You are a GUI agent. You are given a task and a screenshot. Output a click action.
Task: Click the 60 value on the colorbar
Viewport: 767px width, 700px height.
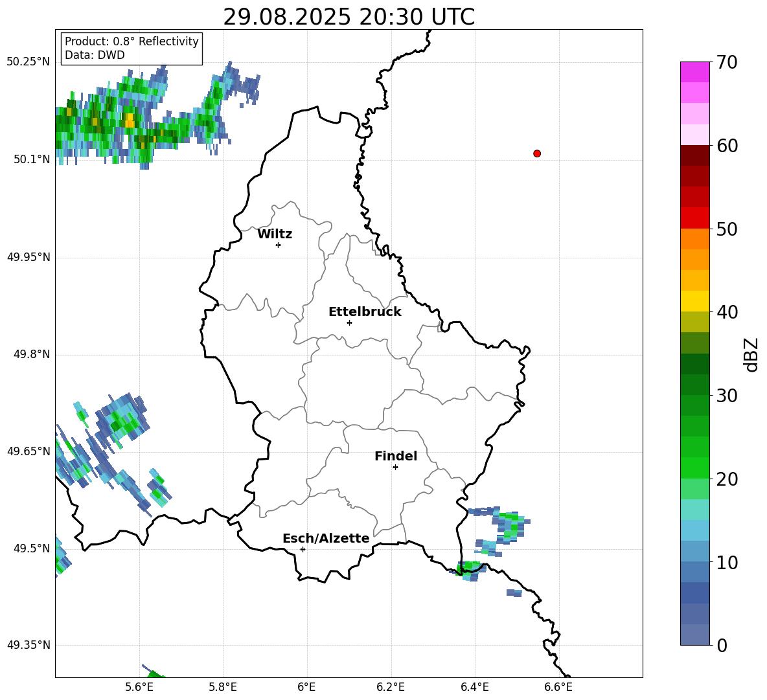727,146
